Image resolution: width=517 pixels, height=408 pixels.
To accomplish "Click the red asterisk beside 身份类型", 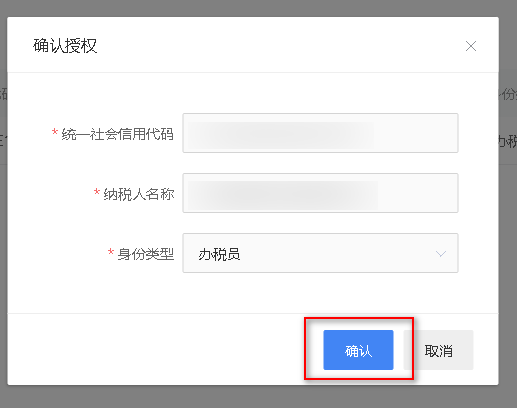I will pyautogui.click(x=111, y=252).
